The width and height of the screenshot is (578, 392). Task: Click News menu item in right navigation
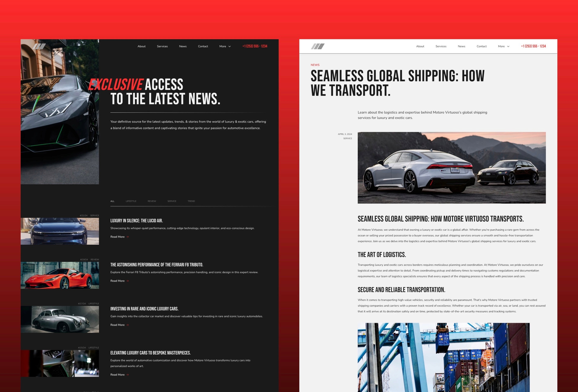click(x=462, y=46)
